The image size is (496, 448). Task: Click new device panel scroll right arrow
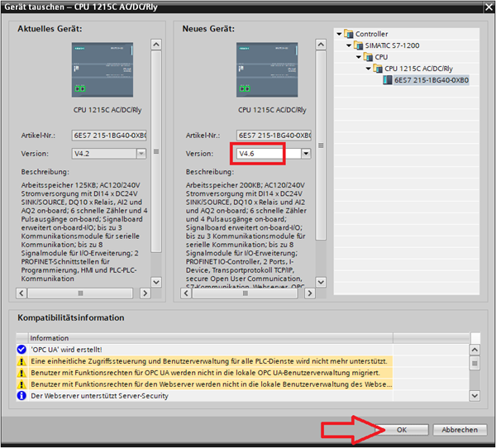click(310, 293)
